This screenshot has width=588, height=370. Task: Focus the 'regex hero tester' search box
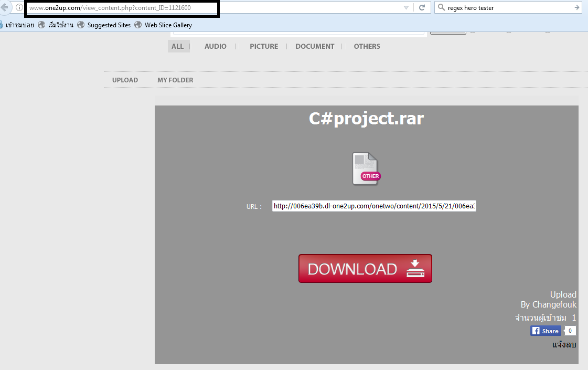point(508,8)
